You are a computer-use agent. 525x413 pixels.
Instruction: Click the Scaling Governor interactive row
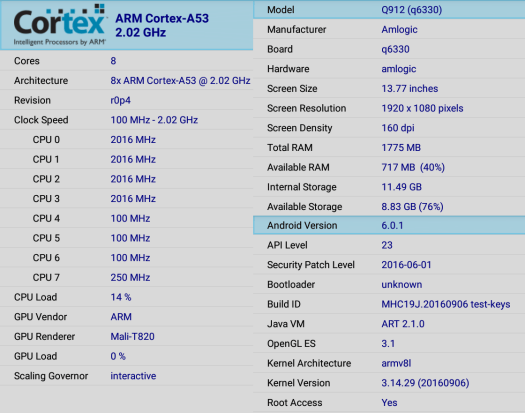127,376
